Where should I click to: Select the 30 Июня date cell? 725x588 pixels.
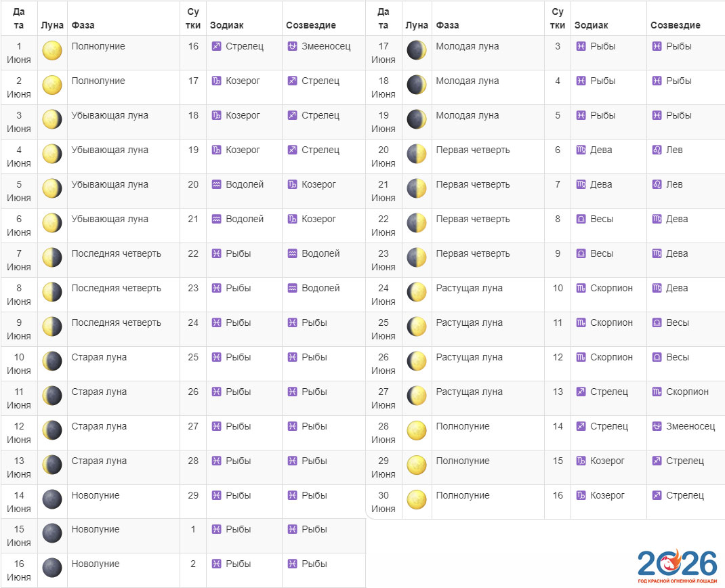[383, 502]
